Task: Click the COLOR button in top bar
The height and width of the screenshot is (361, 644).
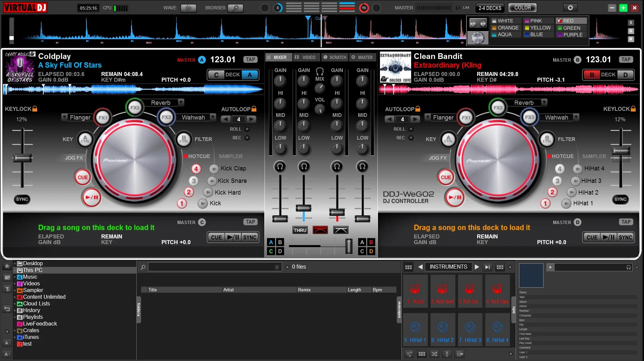Action: 522,8
